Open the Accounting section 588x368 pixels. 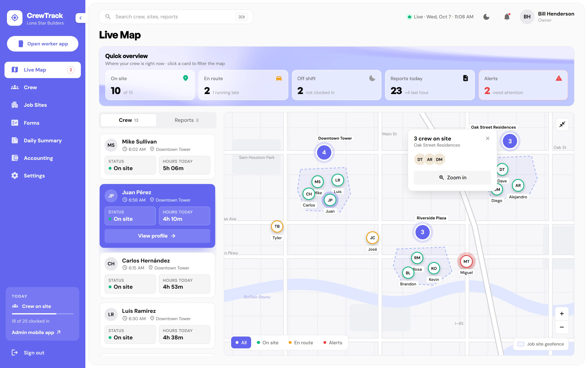point(43,158)
